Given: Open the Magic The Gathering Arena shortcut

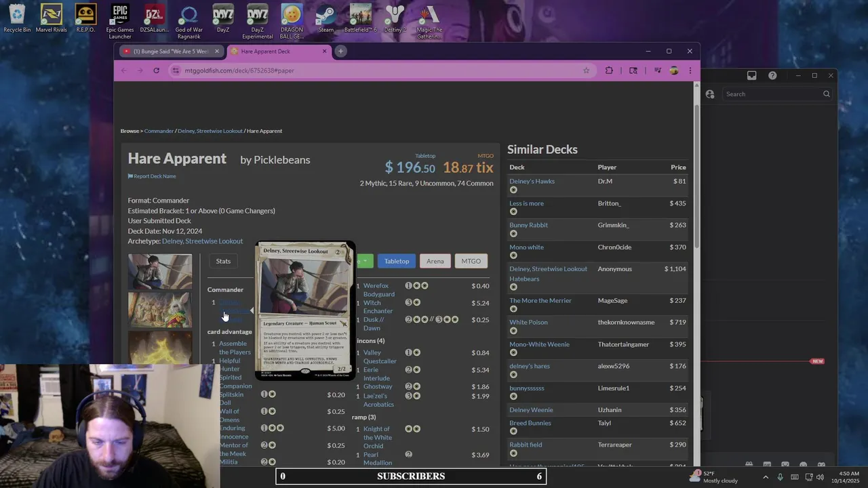Looking at the screenshot, I should click(429, 22).
